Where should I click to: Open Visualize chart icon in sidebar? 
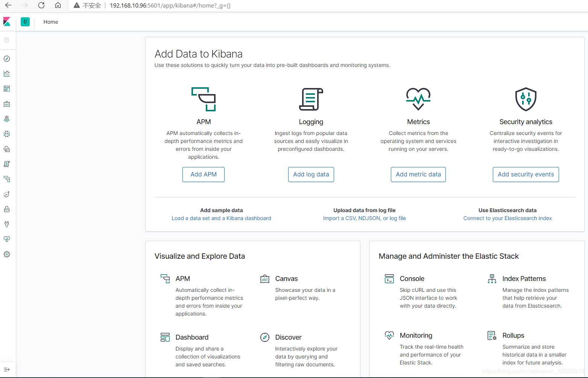(7, 74)
